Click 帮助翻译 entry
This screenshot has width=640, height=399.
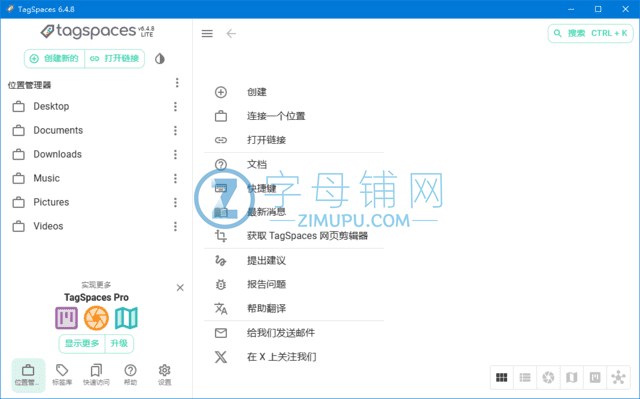point(294,308)
